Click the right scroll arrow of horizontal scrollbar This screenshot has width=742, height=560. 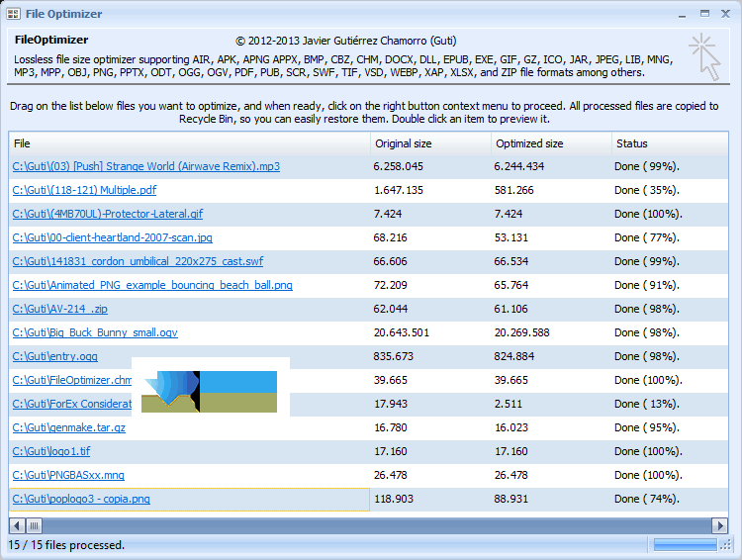tap(720, 525)
